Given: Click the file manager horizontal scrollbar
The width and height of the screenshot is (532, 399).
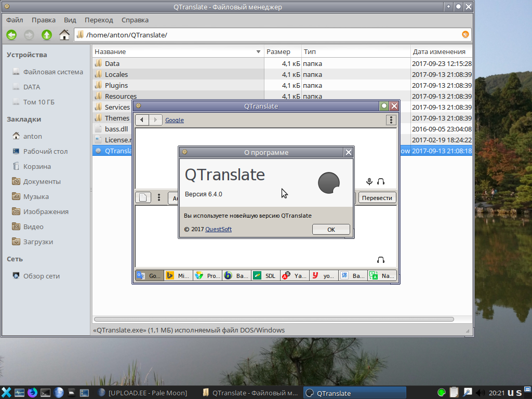Looking at the screenshot, I should pyautogui.click(x=274, y=319).
